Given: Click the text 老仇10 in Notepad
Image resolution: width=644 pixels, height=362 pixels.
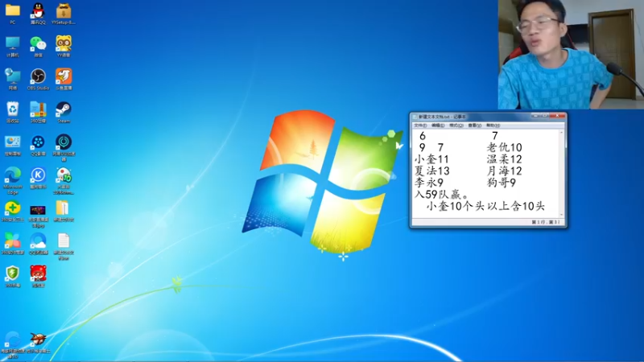Looking at the screenshot, I should point(505,147).
